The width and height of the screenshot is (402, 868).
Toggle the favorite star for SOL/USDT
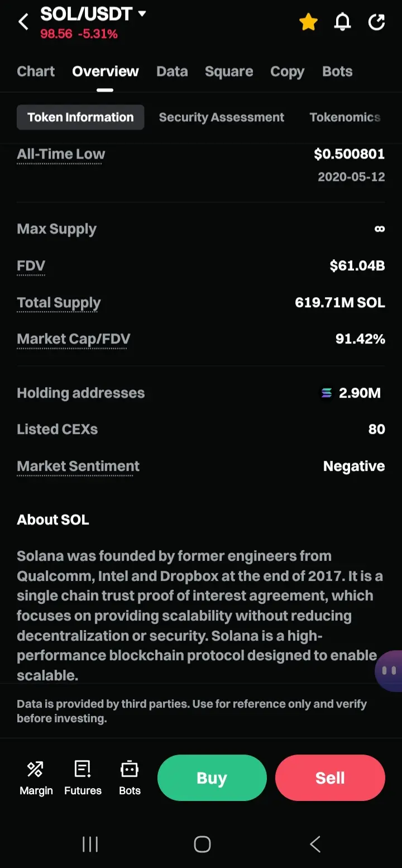pos(308,22)
